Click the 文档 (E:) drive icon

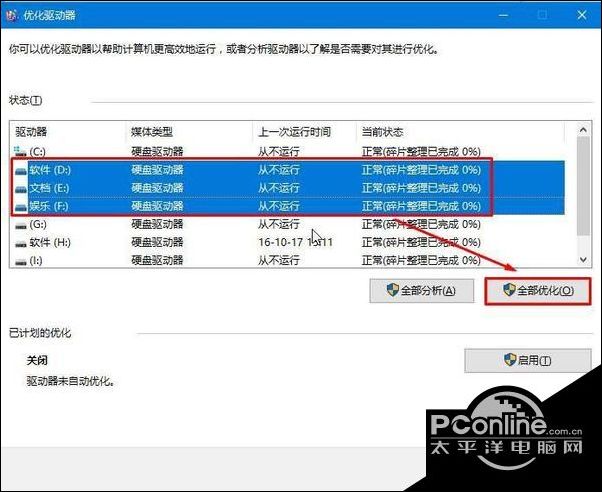[21, 188]
